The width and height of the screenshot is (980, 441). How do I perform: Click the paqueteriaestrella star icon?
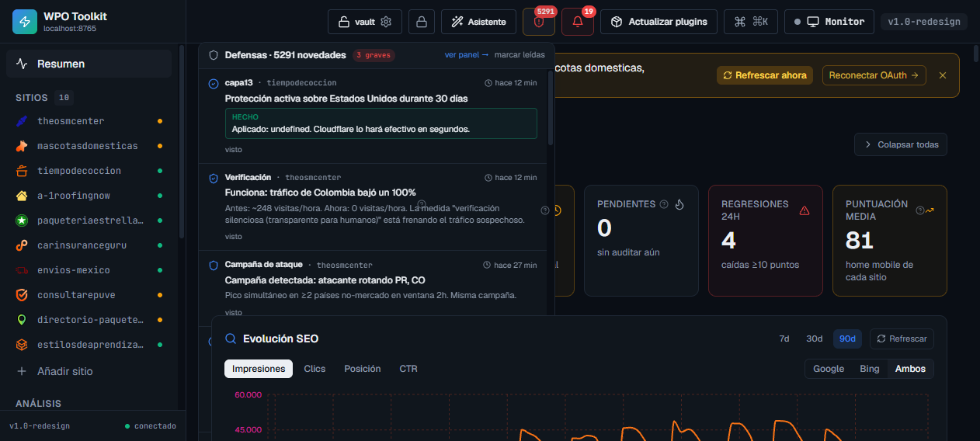pos(22,220)
